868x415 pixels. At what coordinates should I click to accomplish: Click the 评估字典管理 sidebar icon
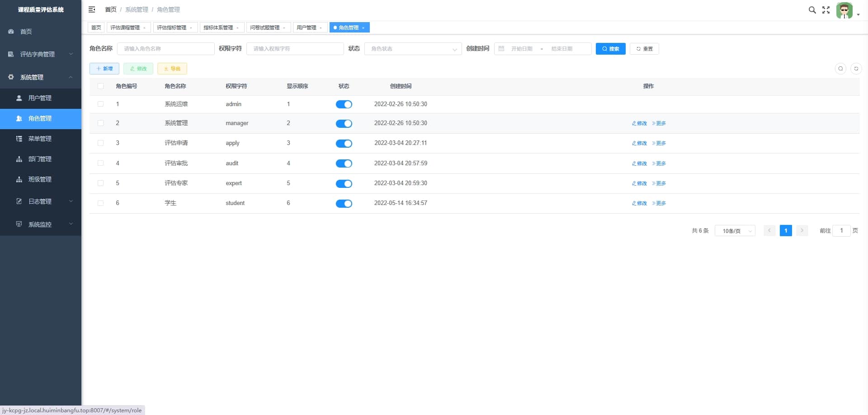(x=11, y=54)
